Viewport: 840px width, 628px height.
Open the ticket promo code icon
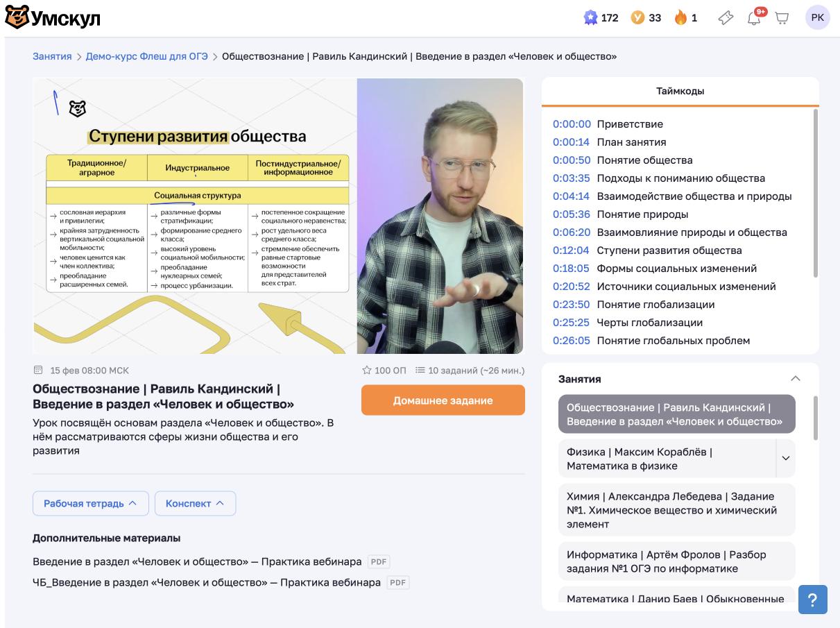(726, 18)
